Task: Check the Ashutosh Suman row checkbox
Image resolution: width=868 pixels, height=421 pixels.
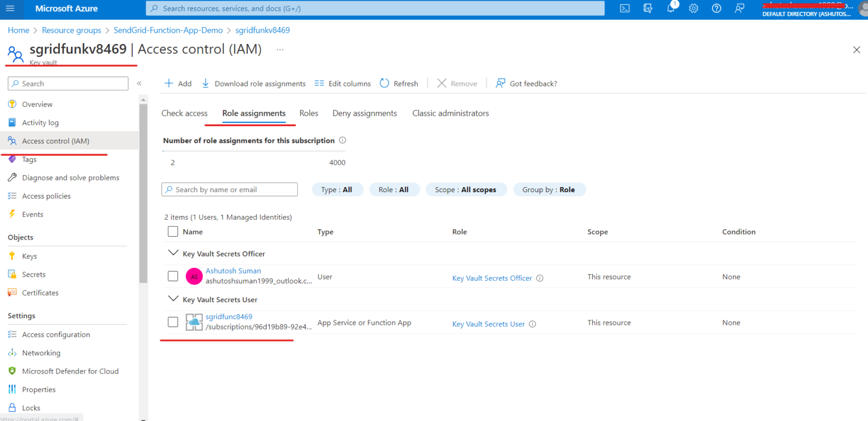Action: pyautogui.click(x=172, y=276)
